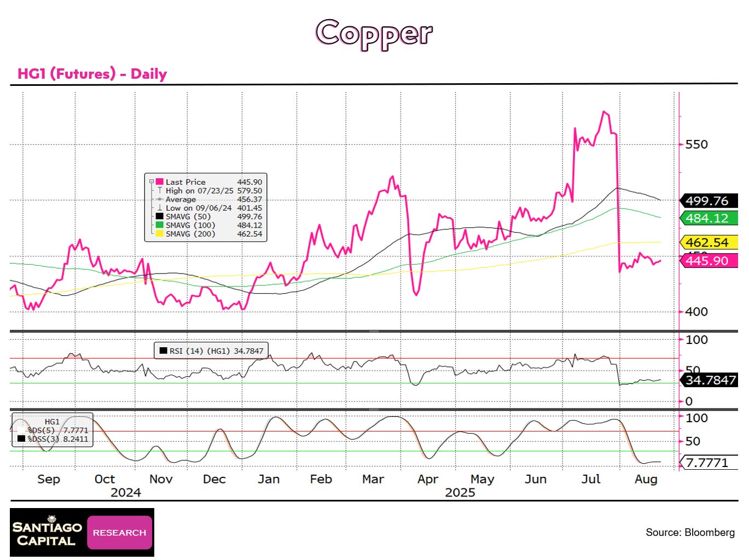Click the Jun month axis label
Screen dimensions: 749x560
(536, 479)
